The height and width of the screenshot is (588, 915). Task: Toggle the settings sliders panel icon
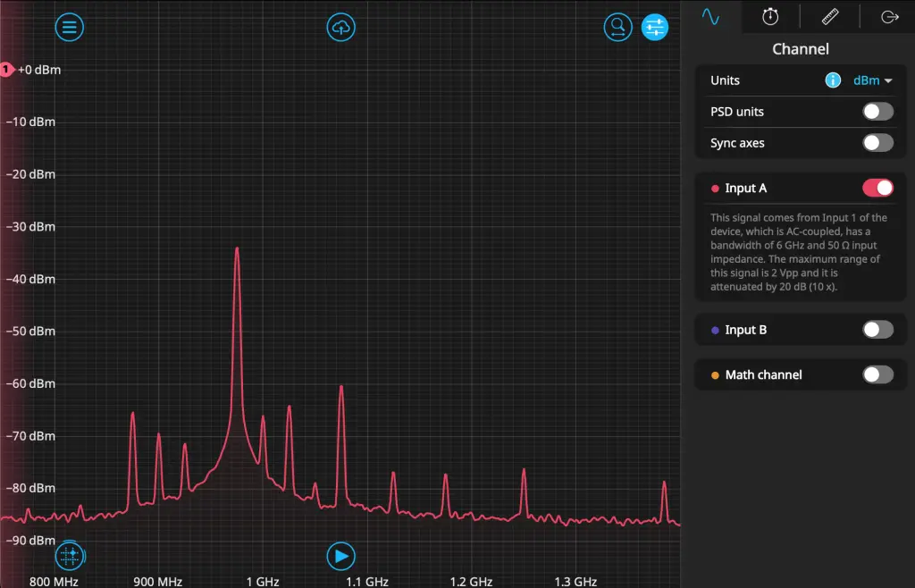pyautogui.click(x=655, y=28)
